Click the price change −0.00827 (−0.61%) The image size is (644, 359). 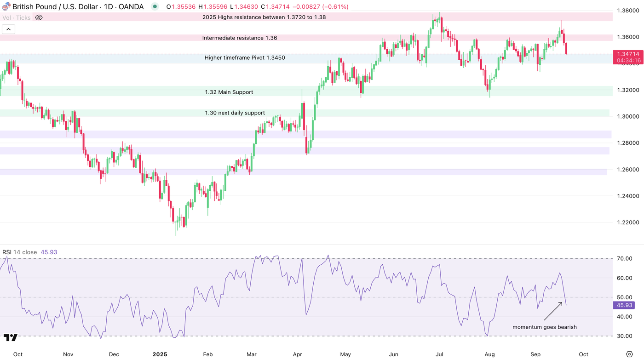(x=320, y=7)
